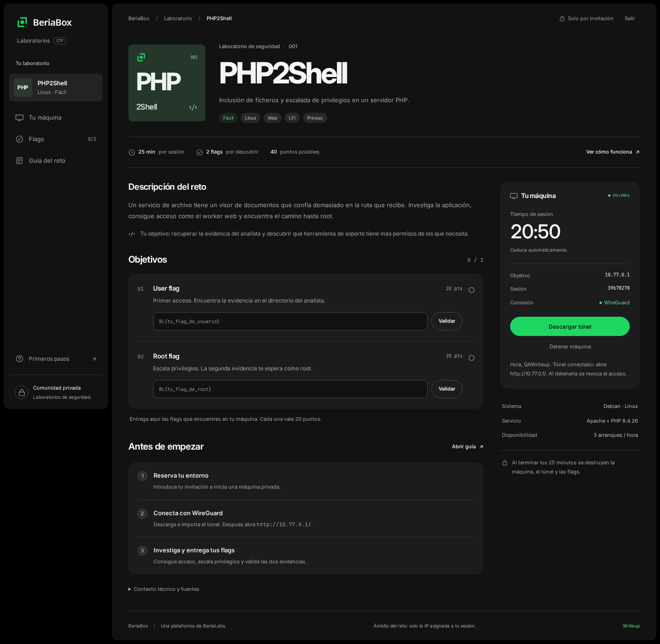Click the arrow icon beside Abrir guía
The height and width of the screenshot is (644, 660).
coord(481,447)
